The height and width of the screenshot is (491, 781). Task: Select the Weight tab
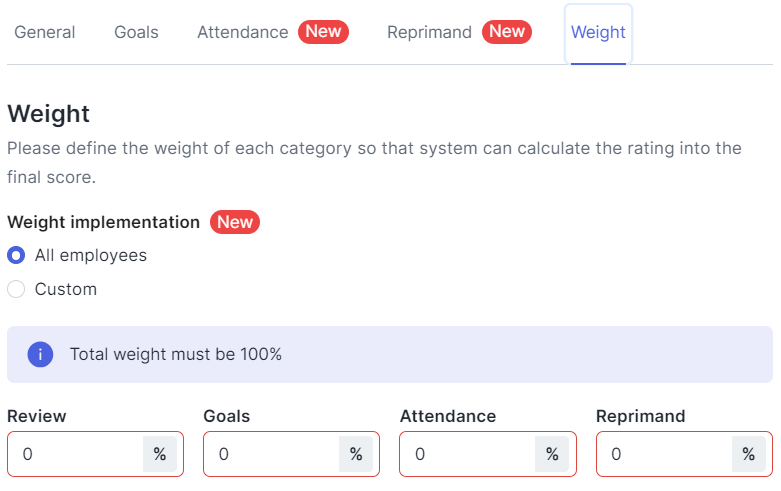[598, 32]
